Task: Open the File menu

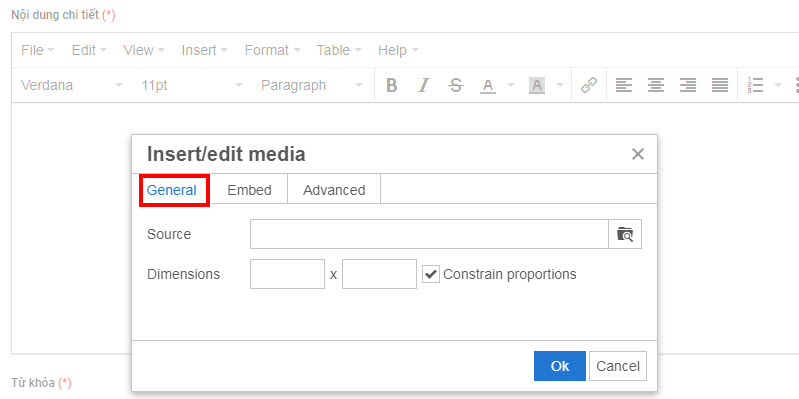Action: (x=38, y=50)
